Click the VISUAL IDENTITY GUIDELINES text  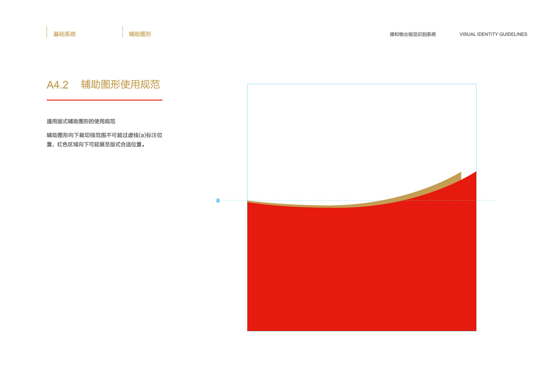click(x=493, y=34)
